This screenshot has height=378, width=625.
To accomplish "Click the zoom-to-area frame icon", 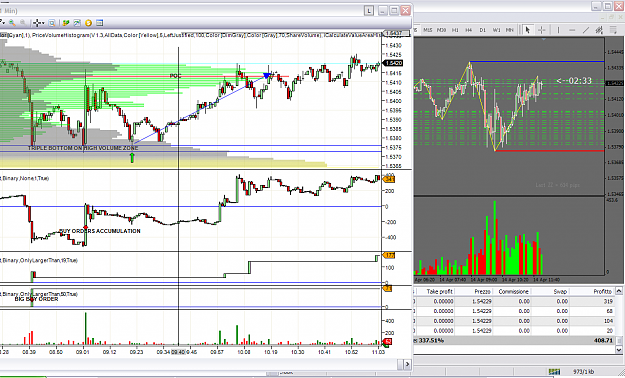I will [x=52, y=23].
